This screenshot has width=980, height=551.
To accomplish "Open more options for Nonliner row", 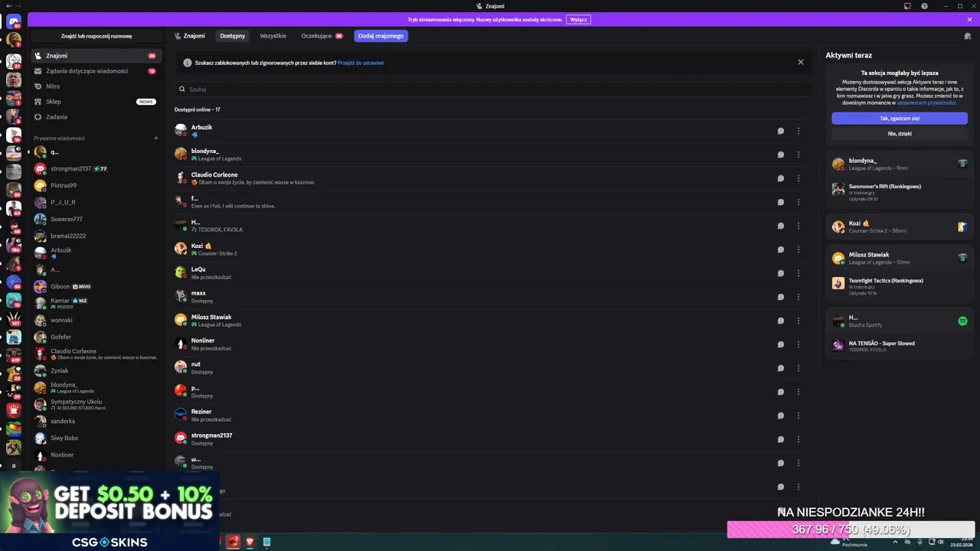I will (799, 344).
